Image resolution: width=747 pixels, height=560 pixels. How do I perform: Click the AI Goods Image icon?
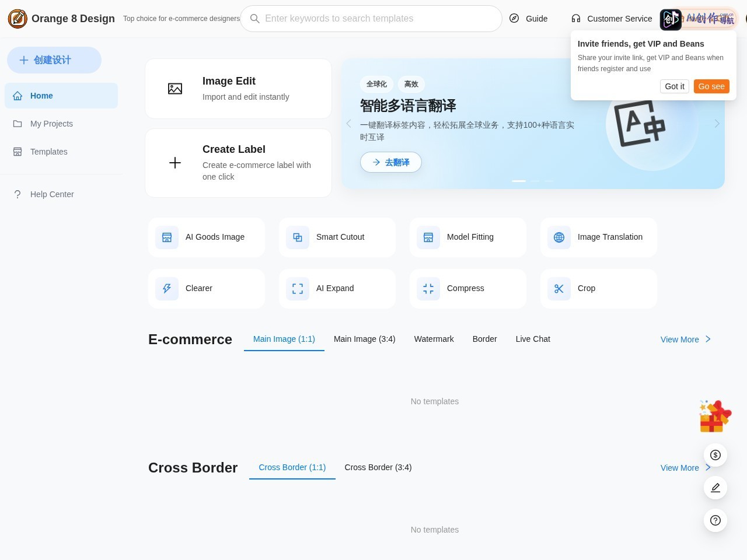tap(167, 237)
